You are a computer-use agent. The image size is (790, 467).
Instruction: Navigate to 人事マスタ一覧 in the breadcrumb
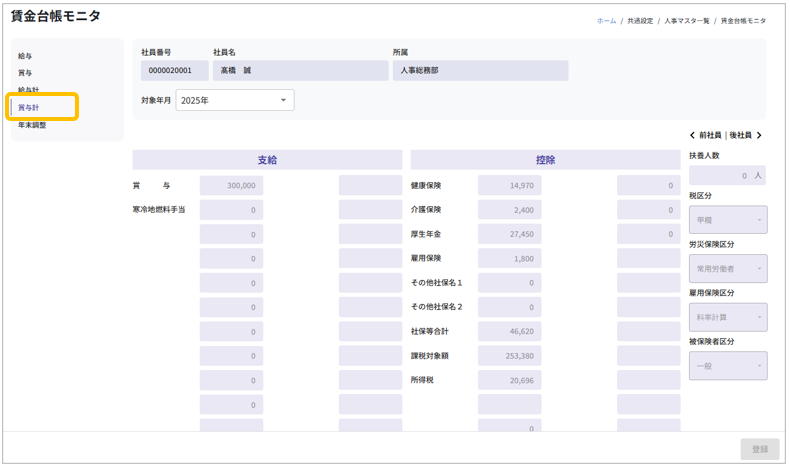[x=685, y=20]
